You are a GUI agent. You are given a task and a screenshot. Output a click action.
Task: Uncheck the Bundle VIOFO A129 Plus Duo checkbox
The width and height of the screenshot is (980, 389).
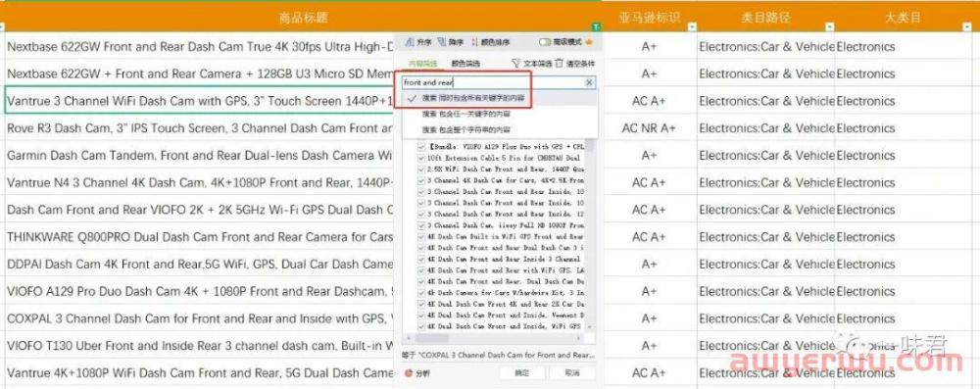[x=421, y=146]
